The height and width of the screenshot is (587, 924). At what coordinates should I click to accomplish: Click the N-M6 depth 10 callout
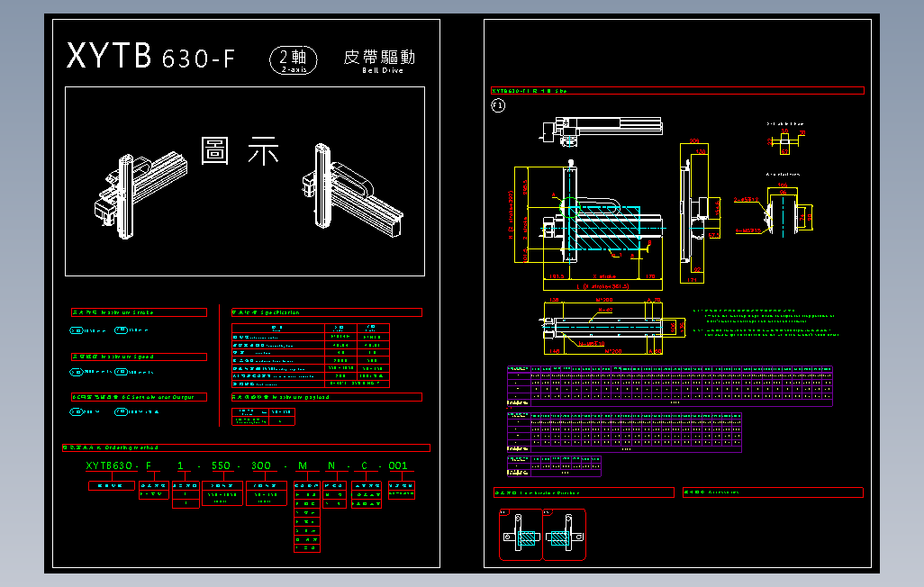click(591, 344)
